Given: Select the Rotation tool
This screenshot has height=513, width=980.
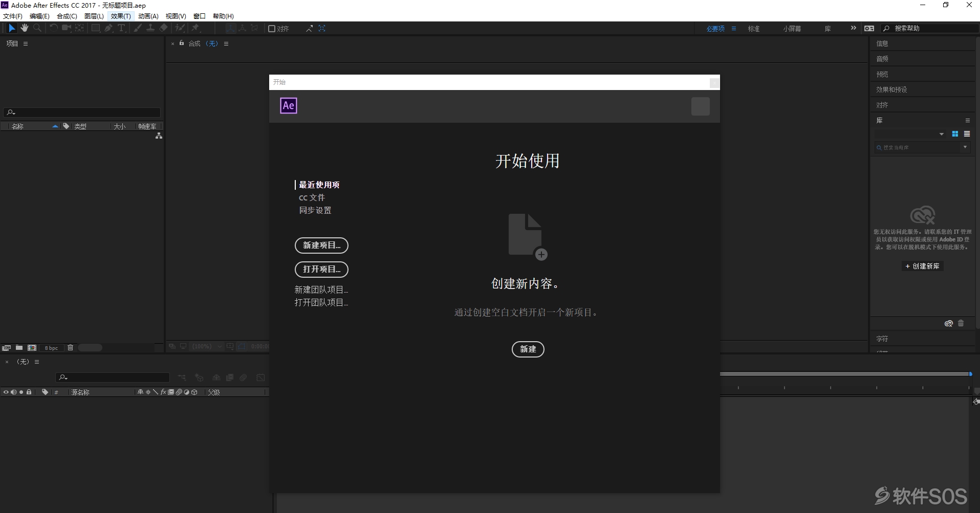Looking at the screenshot, I should (x=53, y=28).
